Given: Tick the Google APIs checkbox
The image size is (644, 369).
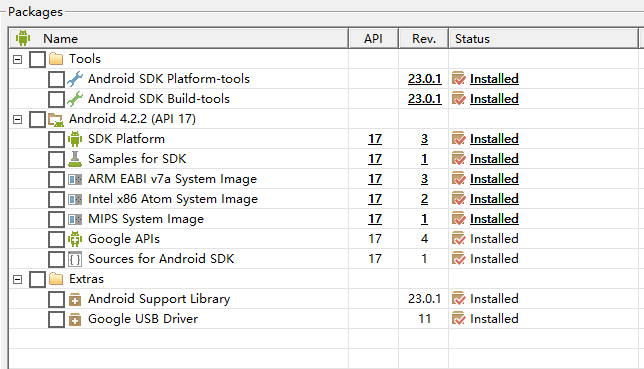Looking at the screenshot, I should click(x=56, y=240).
